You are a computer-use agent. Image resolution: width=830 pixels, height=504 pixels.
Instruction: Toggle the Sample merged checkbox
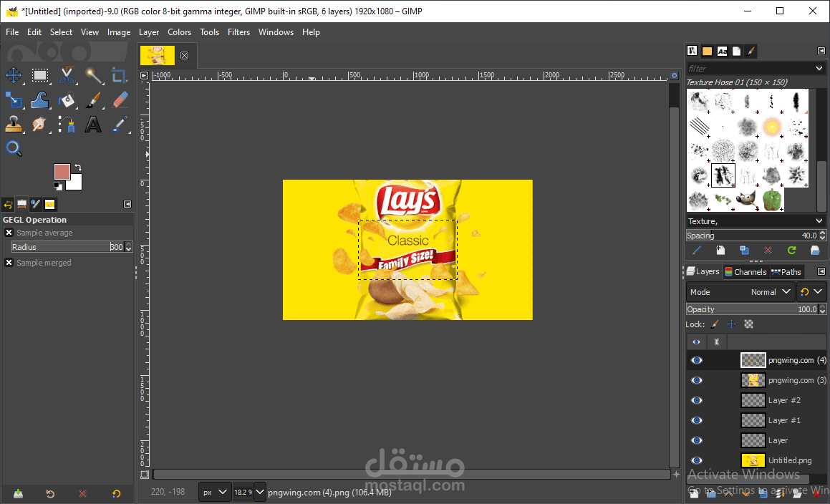coord(9,263)
